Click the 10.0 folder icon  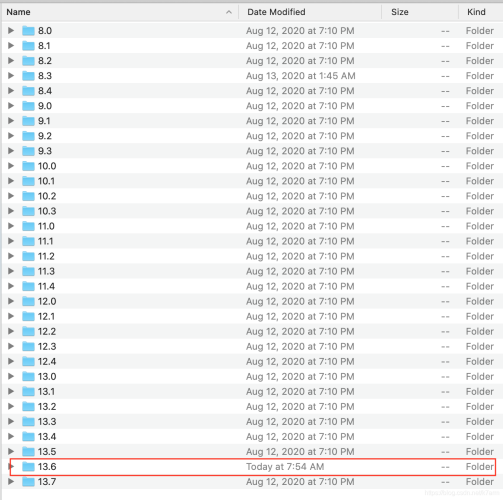(28, 166)
